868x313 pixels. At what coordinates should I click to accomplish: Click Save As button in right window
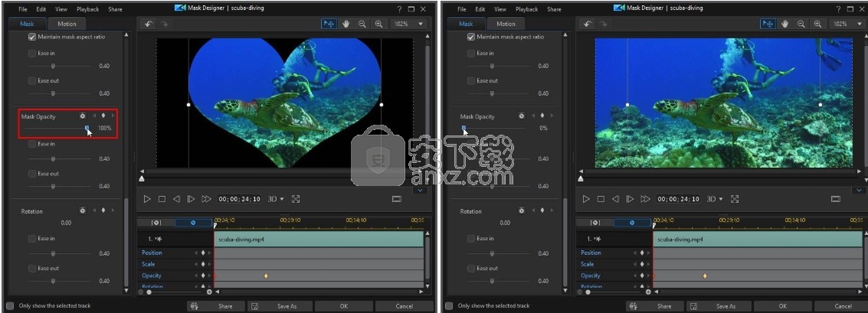(x=719, y=306)
